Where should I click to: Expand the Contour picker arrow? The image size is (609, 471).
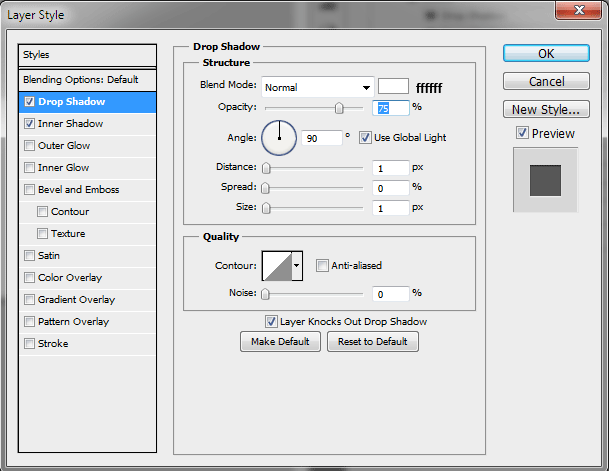tap(296, 266)
